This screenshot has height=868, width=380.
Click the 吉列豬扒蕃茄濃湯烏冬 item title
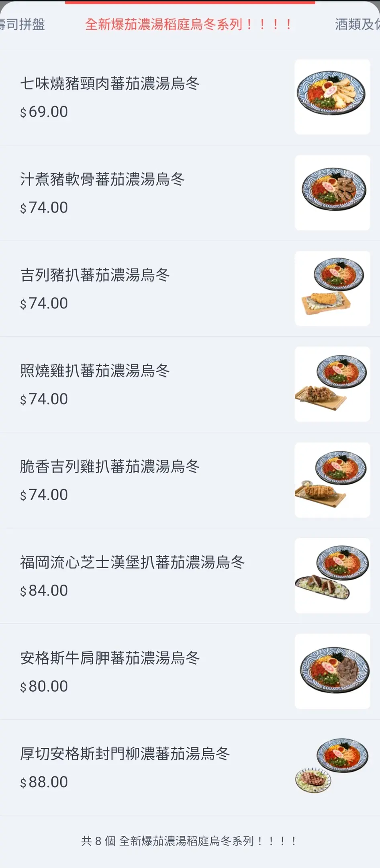(x=95, y=275)
